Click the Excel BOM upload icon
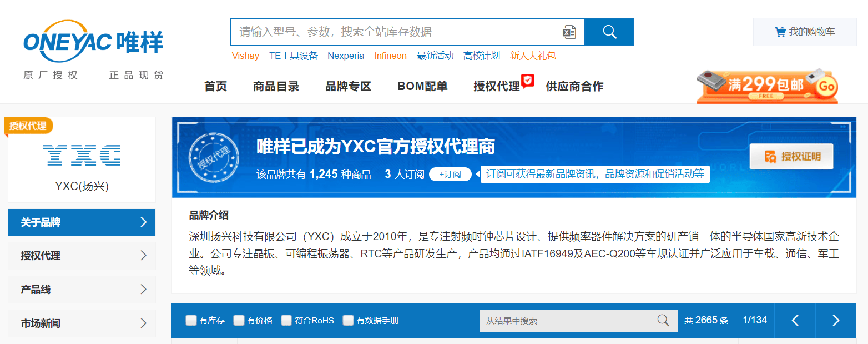The height and width of the screenshot is (344, 868). pyautogui.click(x=569, y=32)
